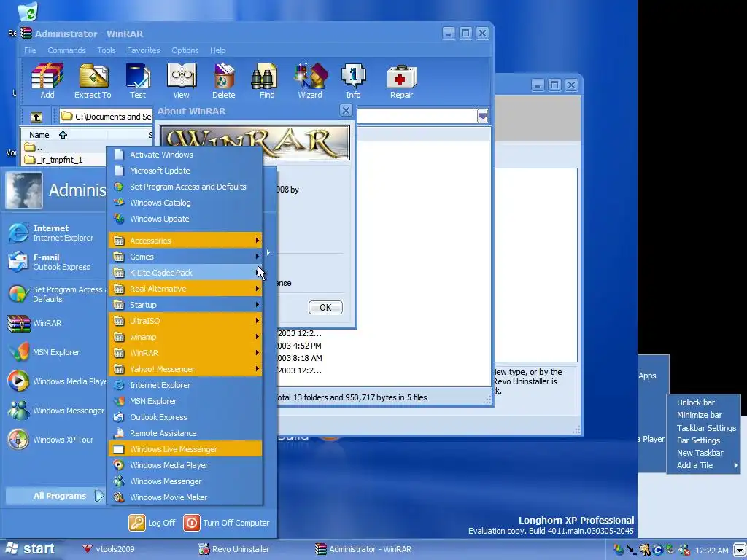Click Windows Messenger in start menu left pane
This screenshot has width=747, height=560.
(x=55, y=411)
